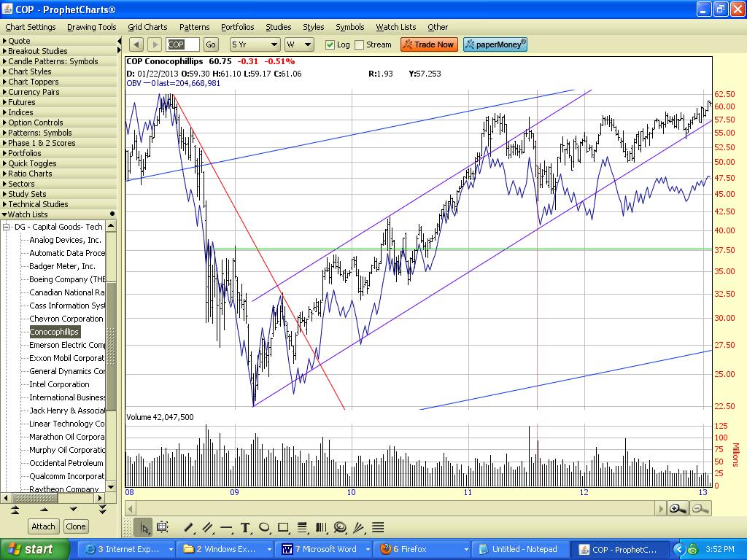Select the horizontal line tool
Image resolution: width=747 pixels, height=560 pixels.
coord(226,528)
